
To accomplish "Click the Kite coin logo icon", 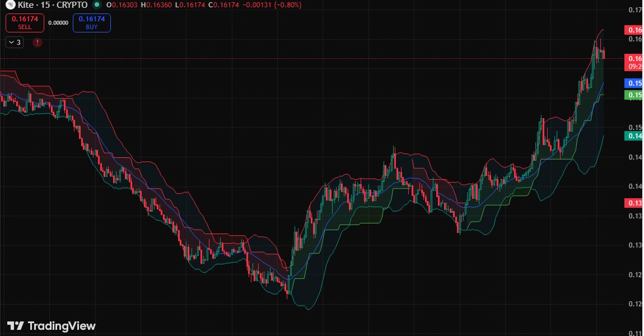I will (10, 5).
